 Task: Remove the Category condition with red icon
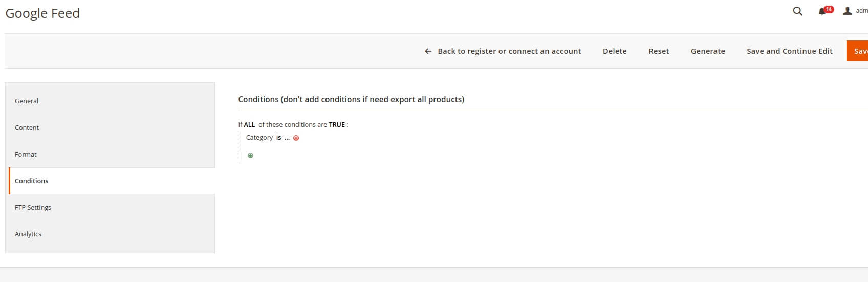pyautogui.click(x=296, y=138)
